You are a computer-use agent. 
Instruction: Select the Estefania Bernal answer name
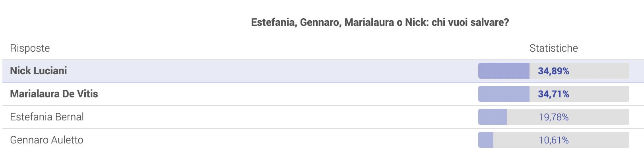[x=47, y=117]
